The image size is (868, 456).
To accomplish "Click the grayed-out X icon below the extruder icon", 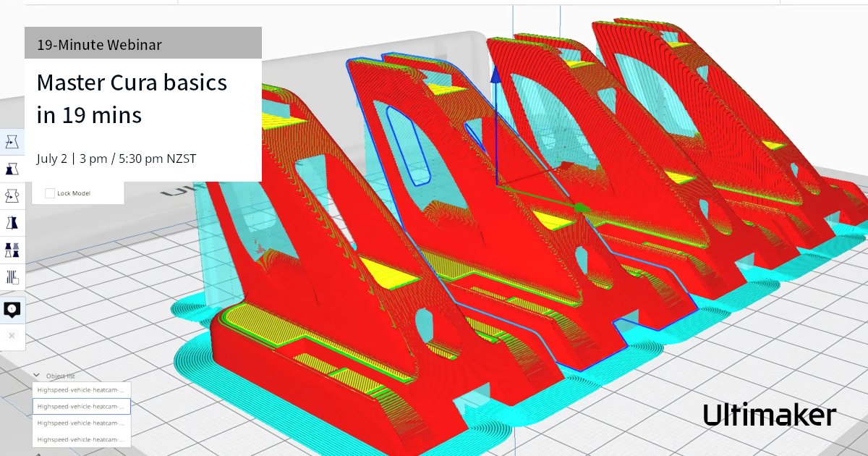I will pyautogui.click(x=12, y=336).
